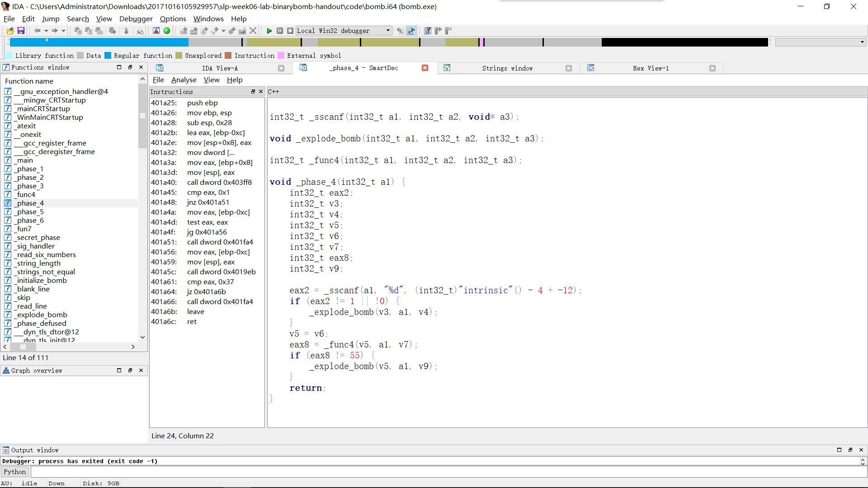Click the delete X toolbar icon
This screenshot has height=488, width=868.
[253, 31]
